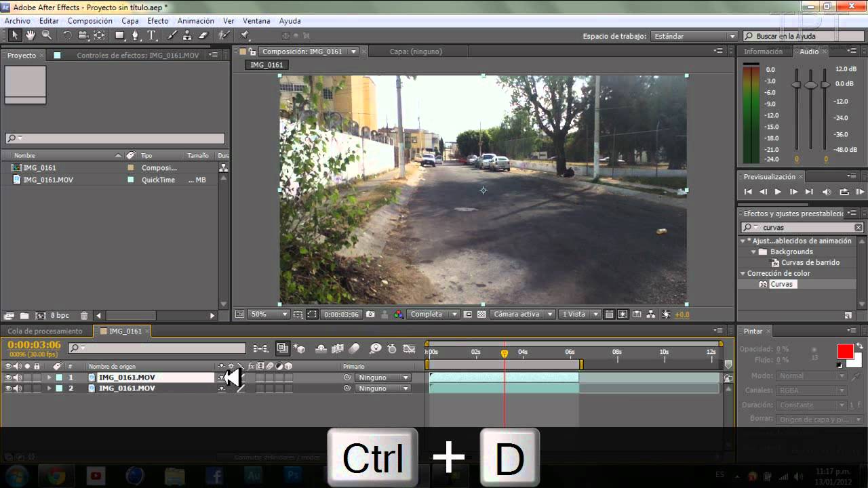
Task: Select the Pan Behind anchor point tool
Action: coord(100,35)
